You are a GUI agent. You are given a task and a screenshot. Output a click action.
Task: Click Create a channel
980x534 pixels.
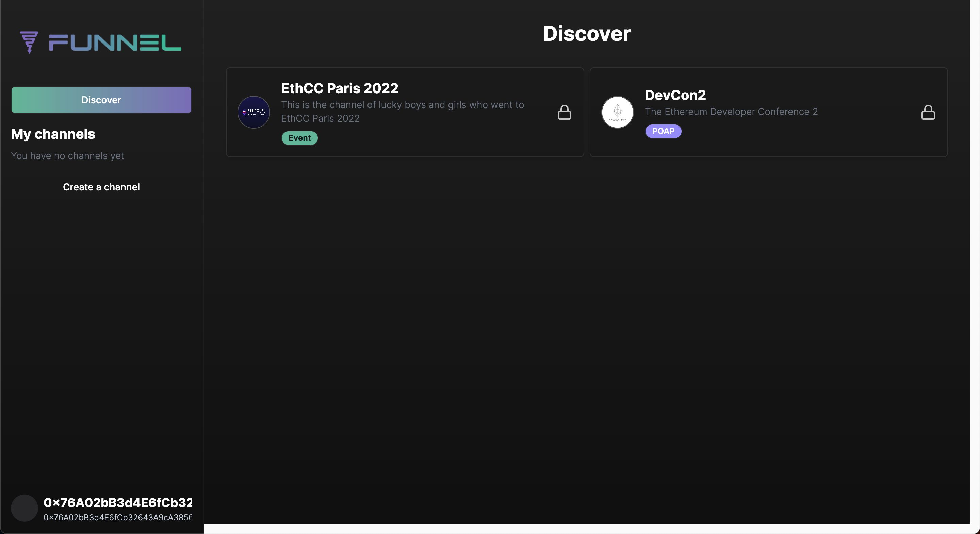[x=101, y=187]
